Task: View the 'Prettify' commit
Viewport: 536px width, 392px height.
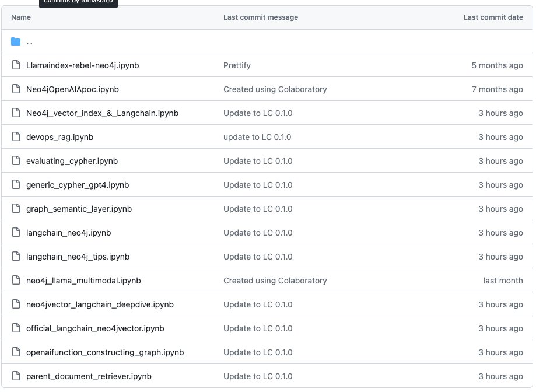Action: click(237, 65)
